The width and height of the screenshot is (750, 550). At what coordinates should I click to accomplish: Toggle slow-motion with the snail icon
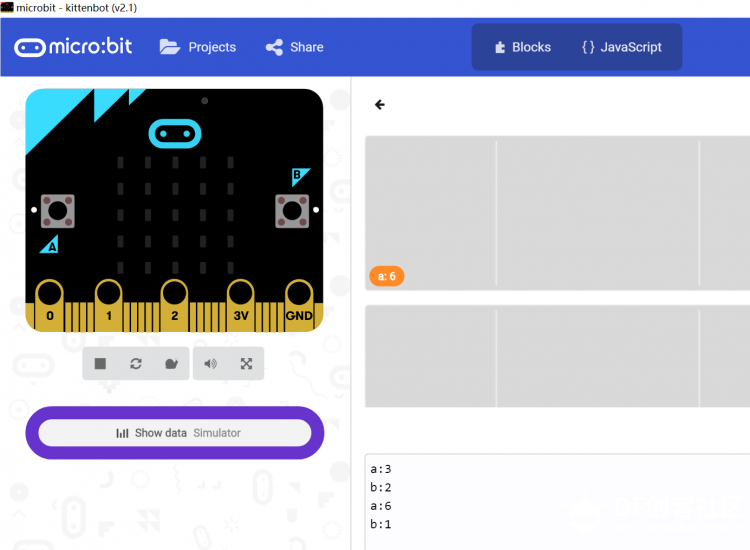tap(171, 363)
